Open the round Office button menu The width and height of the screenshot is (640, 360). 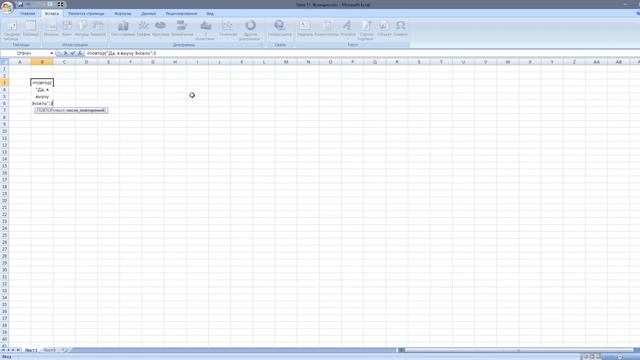click(x=7, y=7)
